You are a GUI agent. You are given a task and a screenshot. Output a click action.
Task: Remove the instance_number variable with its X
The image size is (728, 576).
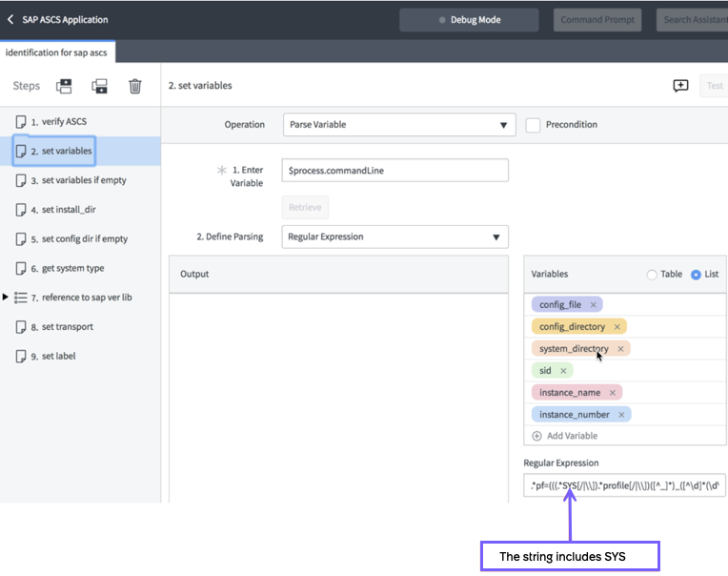click(x=621, y=414)
